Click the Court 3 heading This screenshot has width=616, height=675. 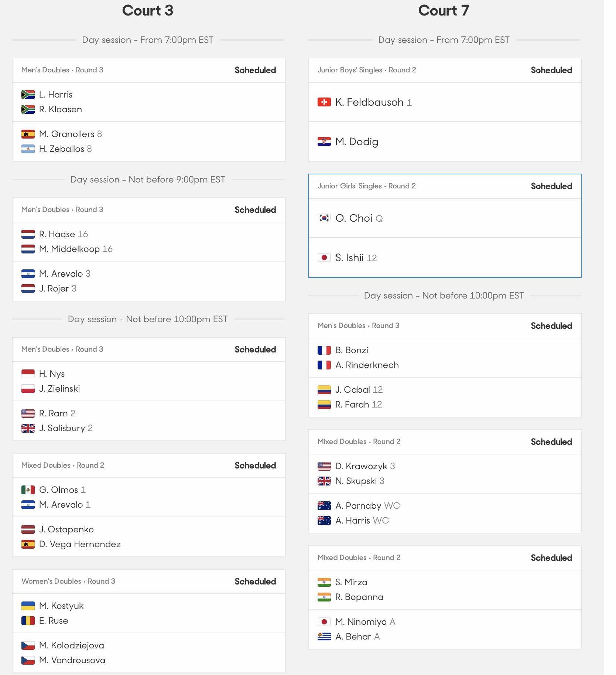click(x=148, y=10)
